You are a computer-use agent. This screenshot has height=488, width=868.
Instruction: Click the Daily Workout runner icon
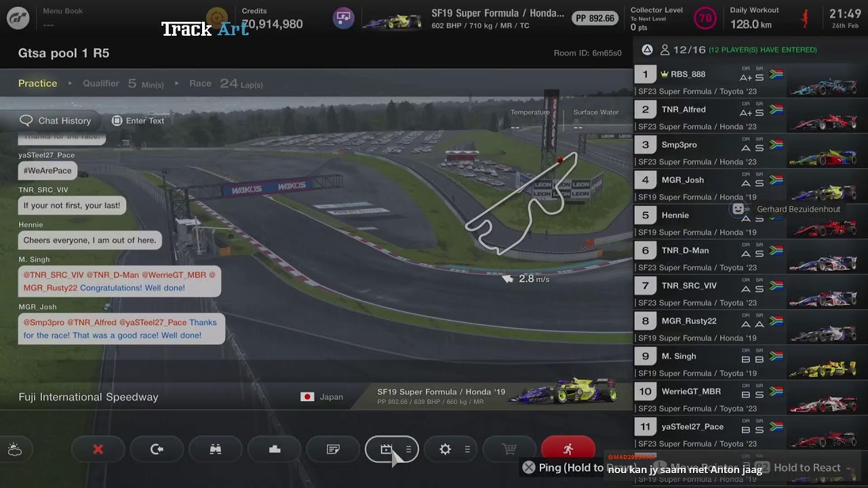[805, 18]
